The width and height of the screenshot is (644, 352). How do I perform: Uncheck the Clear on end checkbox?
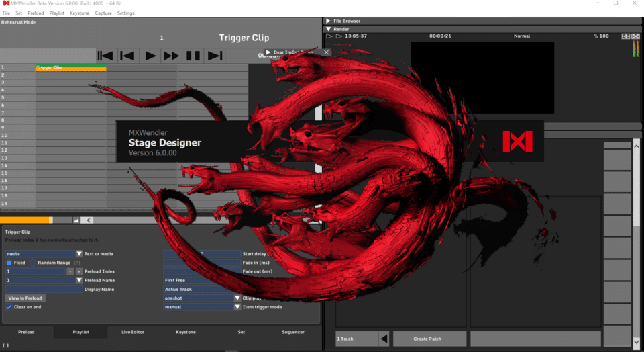click(9, 307)
